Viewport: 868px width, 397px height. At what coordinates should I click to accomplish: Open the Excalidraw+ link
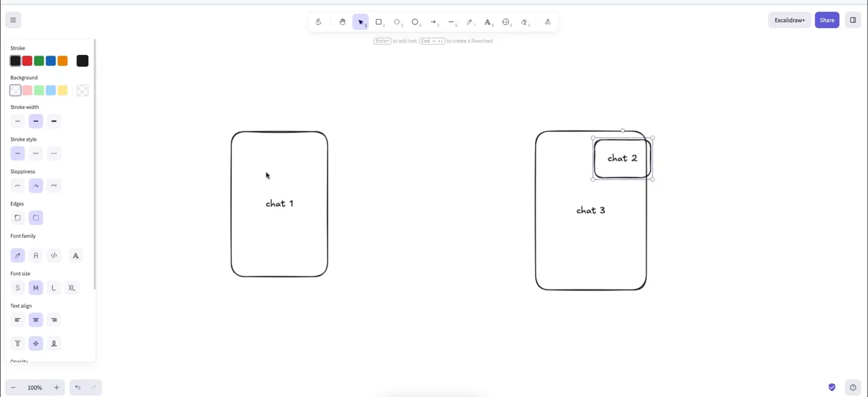click(x=789, y=20)
